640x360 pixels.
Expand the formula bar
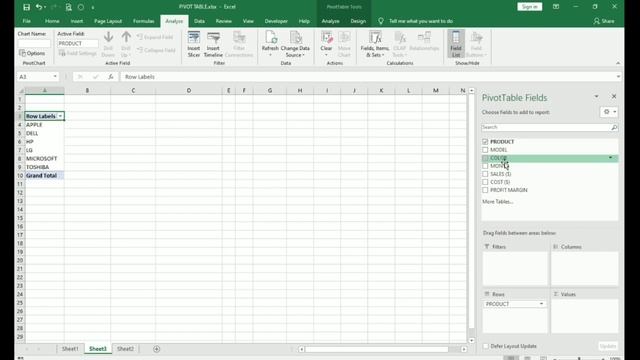click(x=618, y=77)
